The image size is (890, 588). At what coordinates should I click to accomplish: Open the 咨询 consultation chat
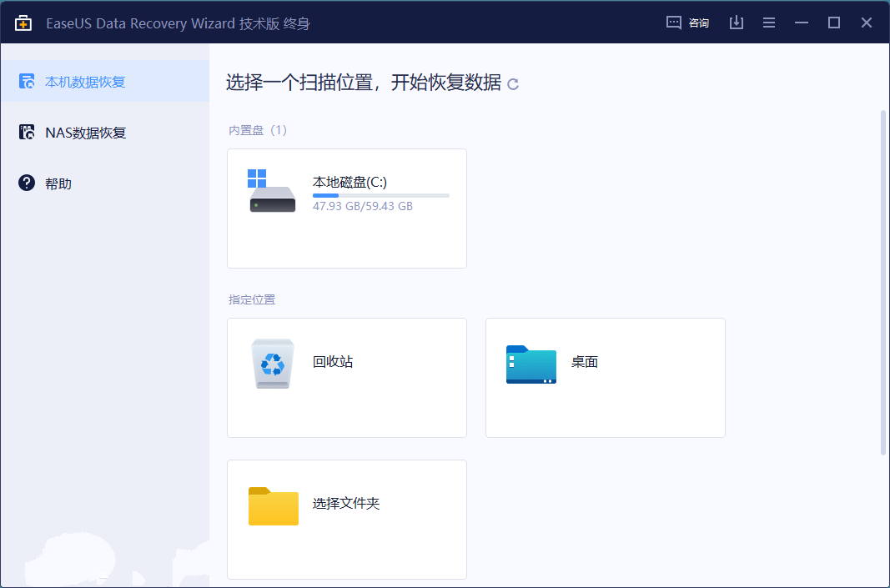coord(687,23)
